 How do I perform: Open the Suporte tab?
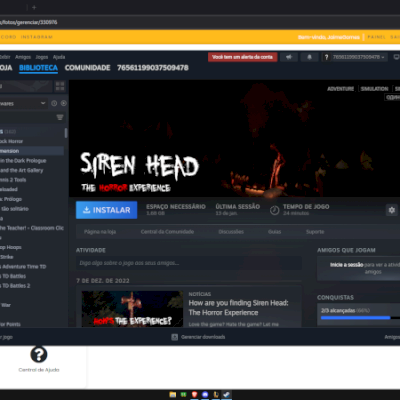click(x=315, y=232)
